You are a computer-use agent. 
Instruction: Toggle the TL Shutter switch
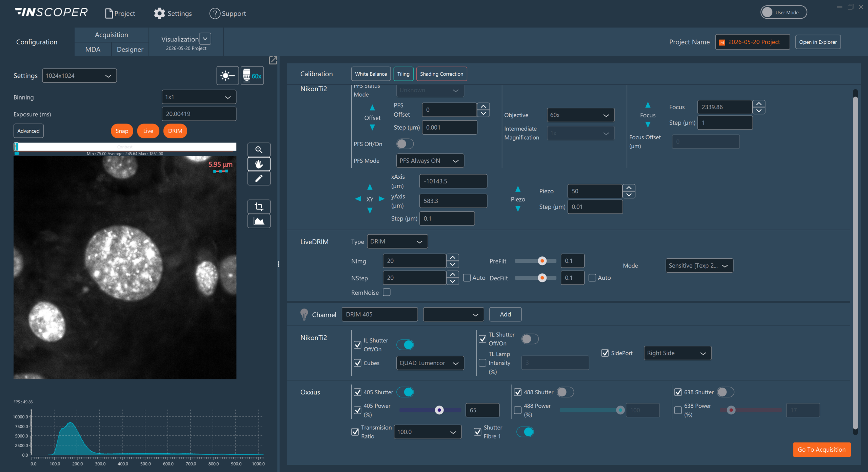(530, 339)
